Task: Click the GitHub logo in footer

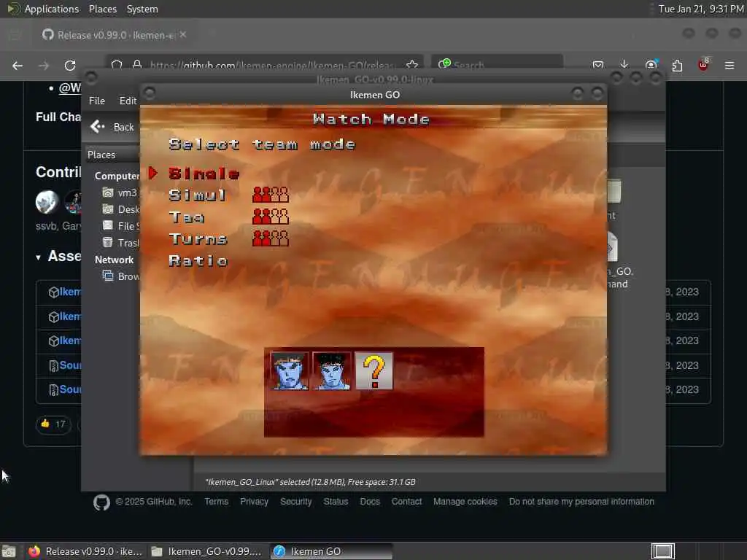Action: (101, 502)
